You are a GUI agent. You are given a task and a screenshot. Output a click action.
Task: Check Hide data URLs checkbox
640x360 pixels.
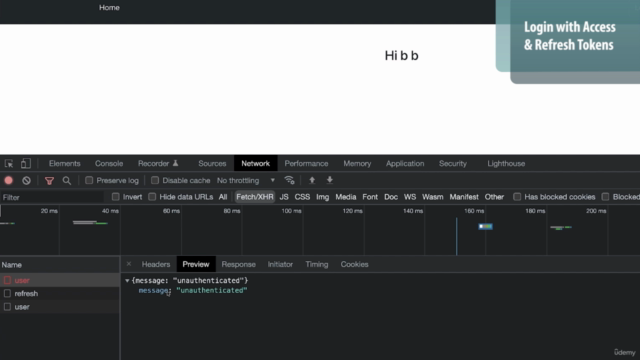click(x=152, y=197)
